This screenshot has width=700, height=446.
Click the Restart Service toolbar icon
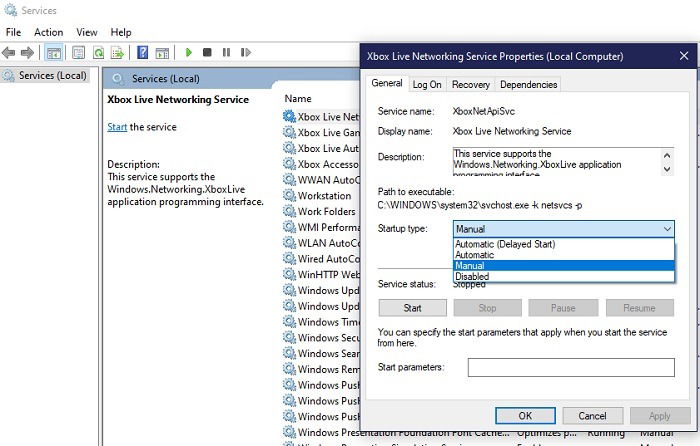[x=246, y=53]
